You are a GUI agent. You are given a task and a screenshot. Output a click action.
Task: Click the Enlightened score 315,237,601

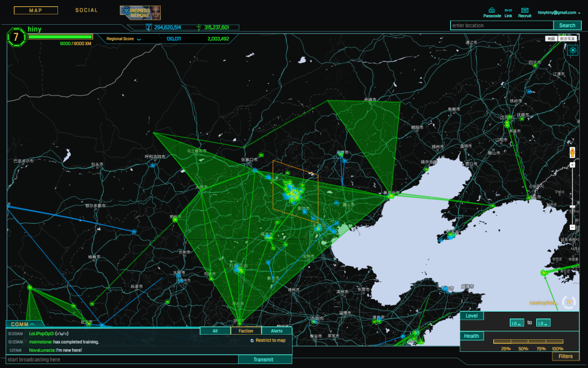(216, 28)
